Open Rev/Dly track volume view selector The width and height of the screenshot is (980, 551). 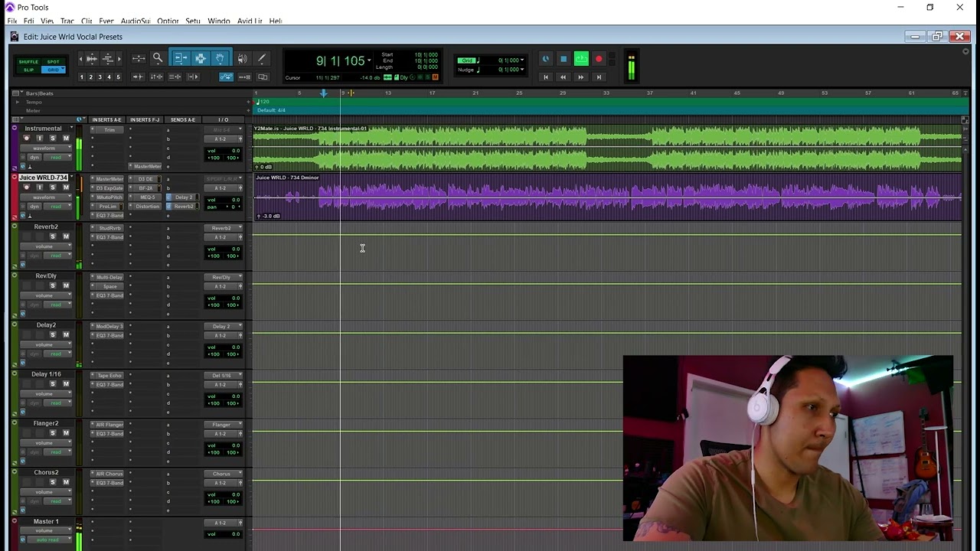[x=46, y=295]
